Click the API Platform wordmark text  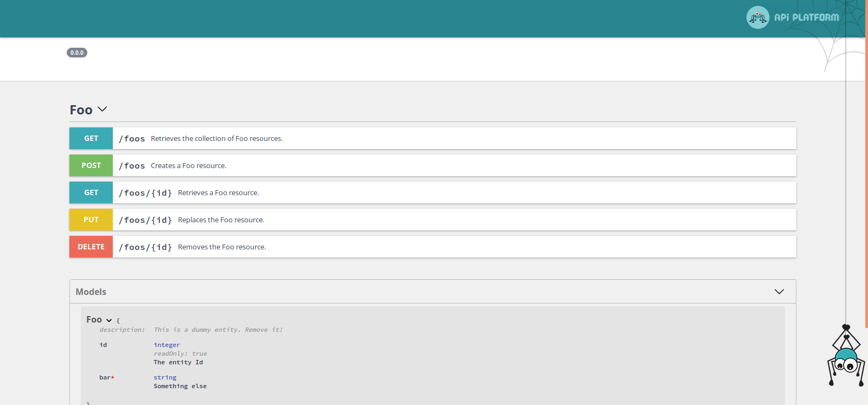(806, 17)
